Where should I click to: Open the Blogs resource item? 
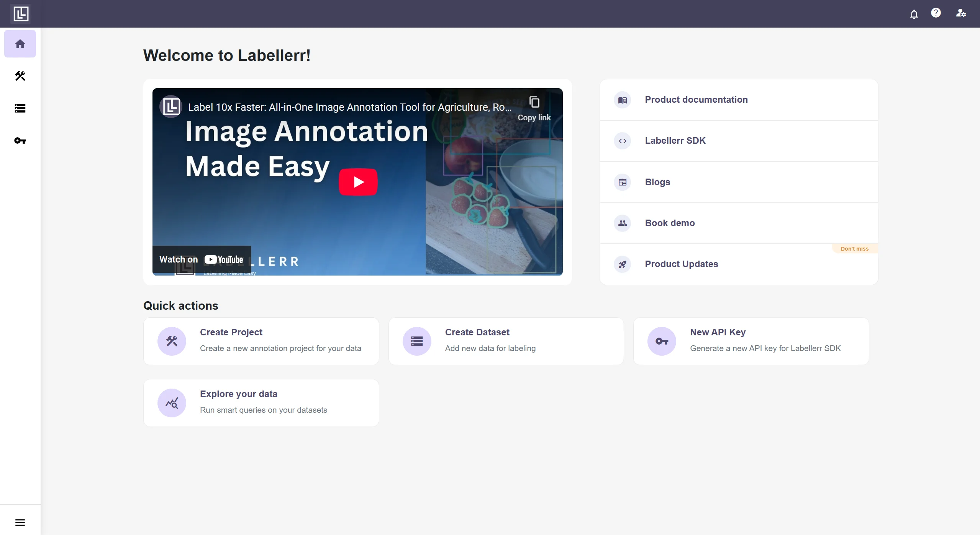(x=657, y=182)
